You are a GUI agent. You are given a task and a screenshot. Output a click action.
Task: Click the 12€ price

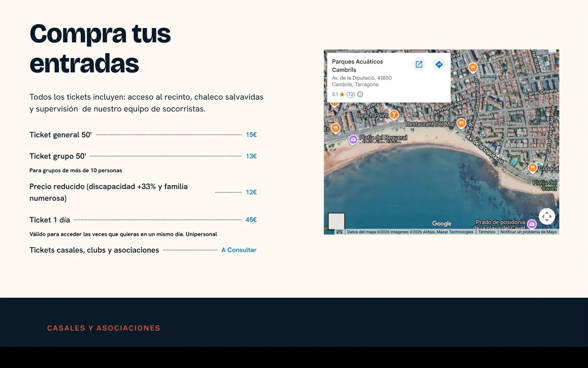pyautogui.click(x=251, y=192)
